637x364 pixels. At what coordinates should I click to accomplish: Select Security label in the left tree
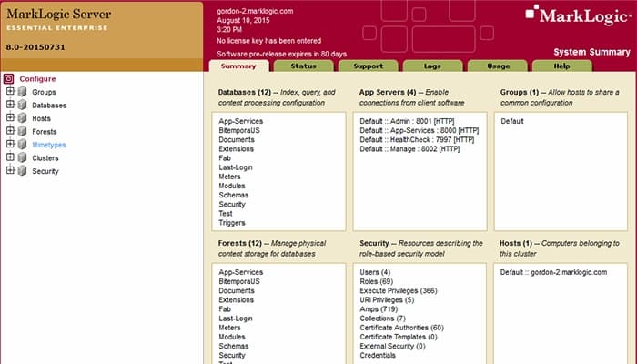click(45, 171)
